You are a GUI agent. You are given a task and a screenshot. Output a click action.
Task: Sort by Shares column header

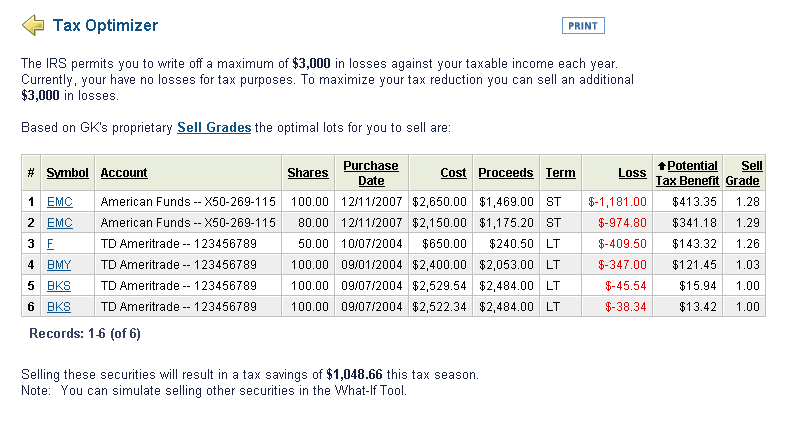click(x=308, y=173)
